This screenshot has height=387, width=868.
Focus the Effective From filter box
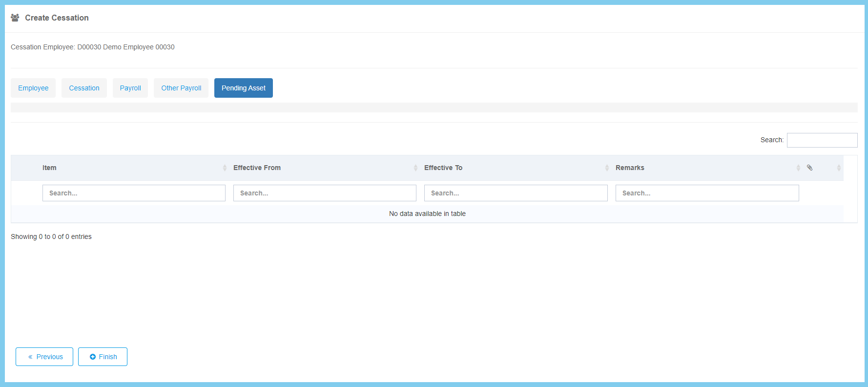click(x=325, y=193)
